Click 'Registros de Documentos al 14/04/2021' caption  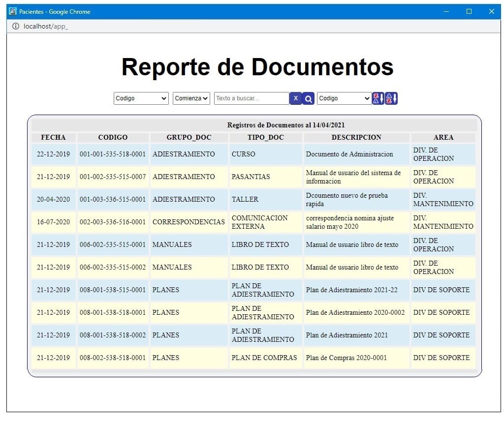point(286,125)
